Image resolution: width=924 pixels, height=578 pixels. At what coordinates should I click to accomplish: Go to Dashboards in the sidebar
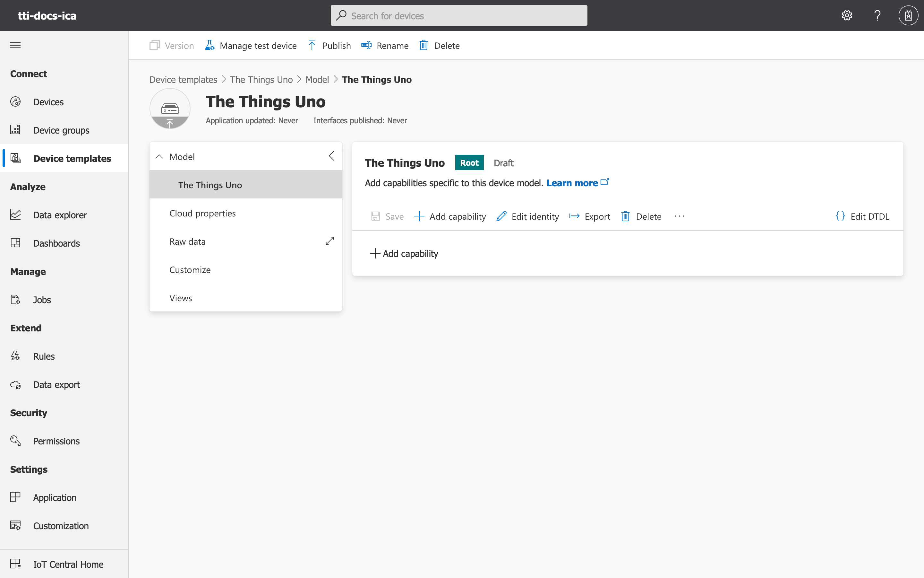64,243
